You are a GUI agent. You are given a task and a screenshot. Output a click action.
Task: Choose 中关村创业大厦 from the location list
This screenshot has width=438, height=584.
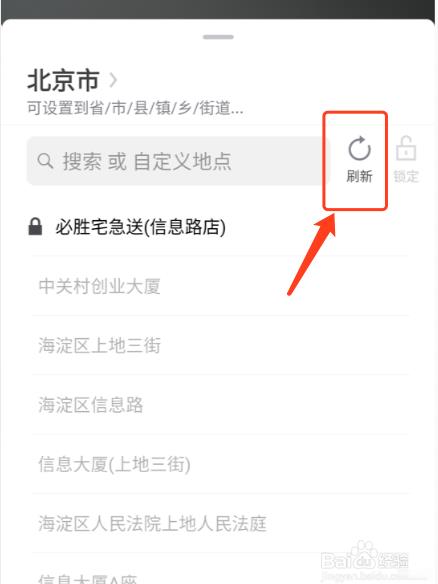(x=220, y=286)
